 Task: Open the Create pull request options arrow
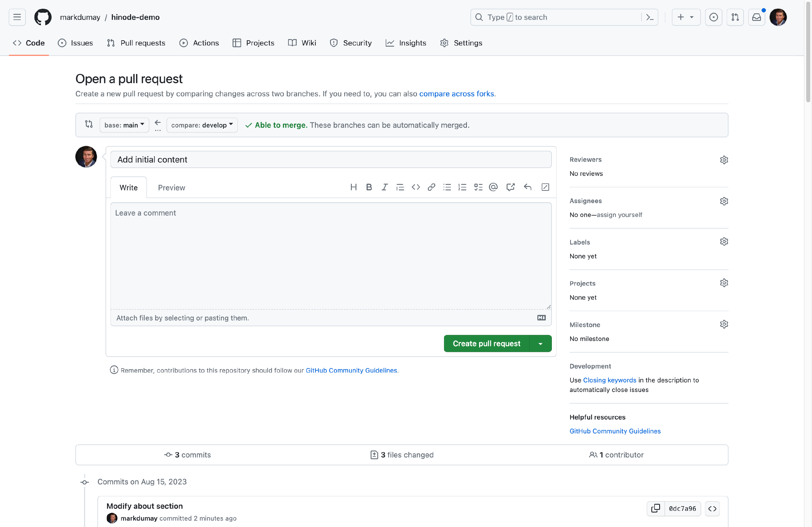(x=541, y=344)
